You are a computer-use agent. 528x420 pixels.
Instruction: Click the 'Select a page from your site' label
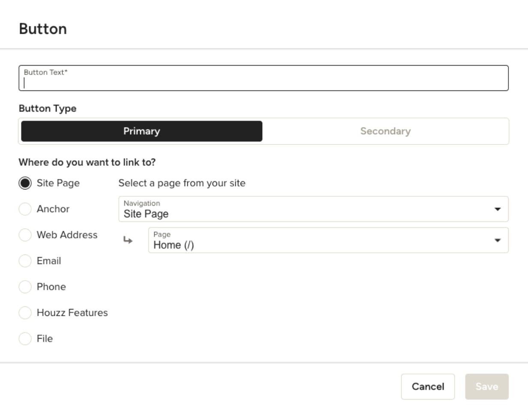coord(182,183)
